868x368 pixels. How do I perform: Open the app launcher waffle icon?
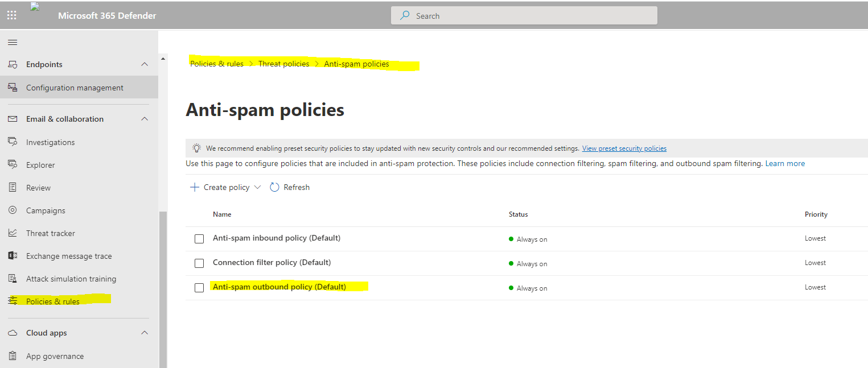tap(11, 15)
